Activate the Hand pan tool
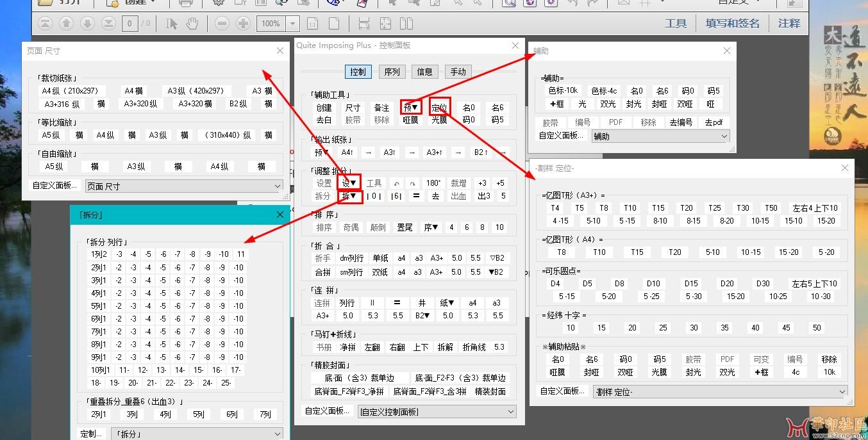 pos(192,24)
